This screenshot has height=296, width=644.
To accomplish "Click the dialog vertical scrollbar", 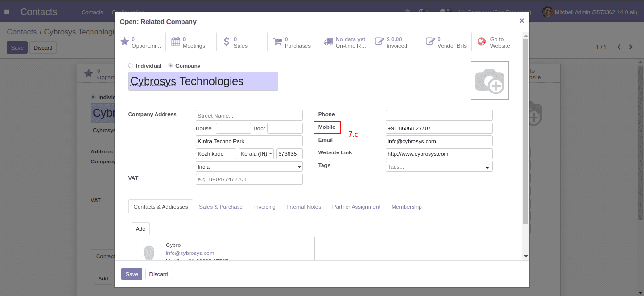I will point(526,132).
